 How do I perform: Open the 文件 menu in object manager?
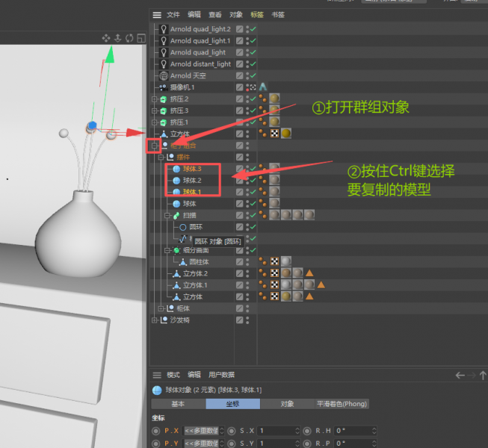pos(173,15)
